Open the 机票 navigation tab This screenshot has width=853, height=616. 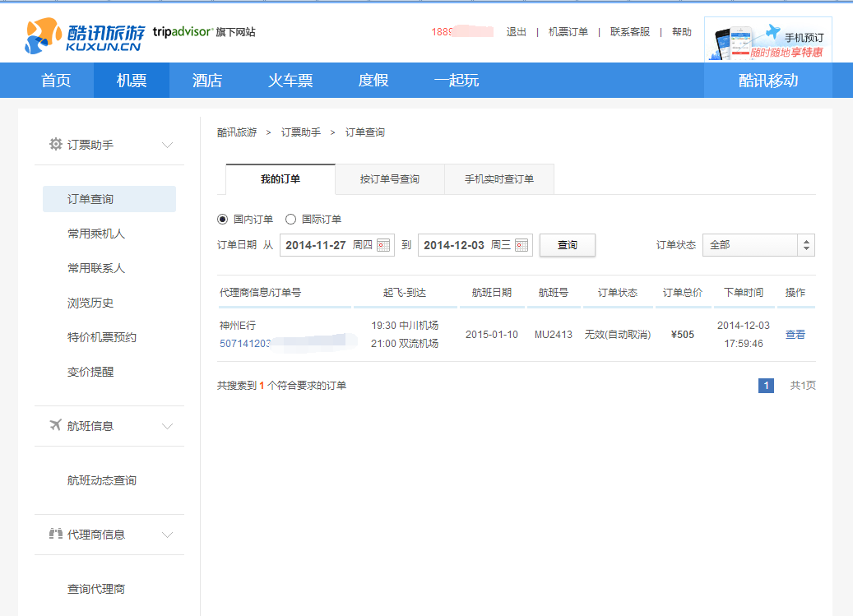[x=132, y=81]
